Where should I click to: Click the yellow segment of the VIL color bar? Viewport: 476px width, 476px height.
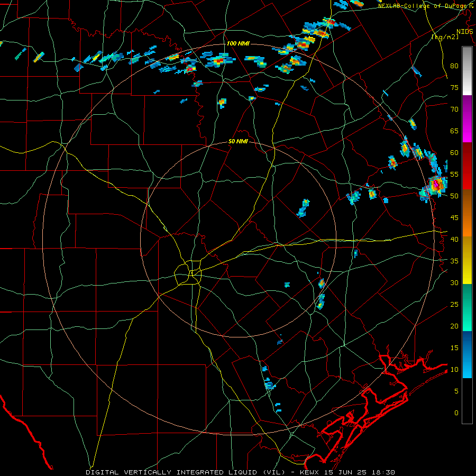coord(467,261)
